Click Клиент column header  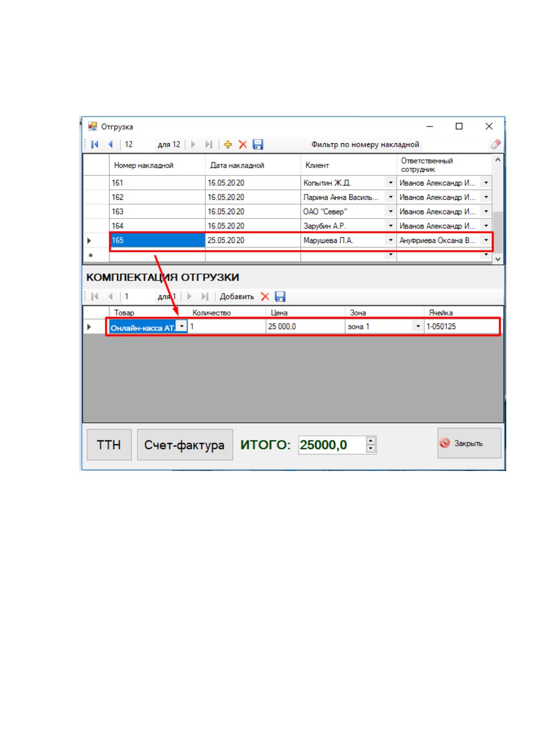(349, 165)
